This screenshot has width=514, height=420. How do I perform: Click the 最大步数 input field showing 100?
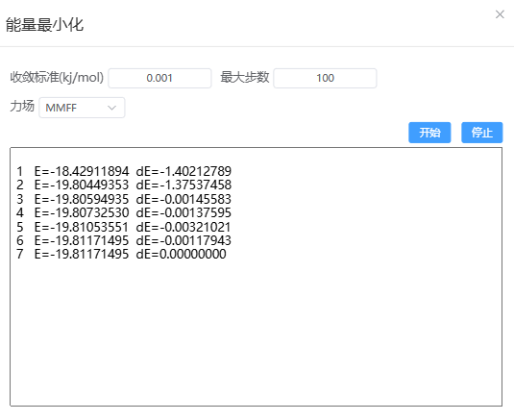point(325,78)
